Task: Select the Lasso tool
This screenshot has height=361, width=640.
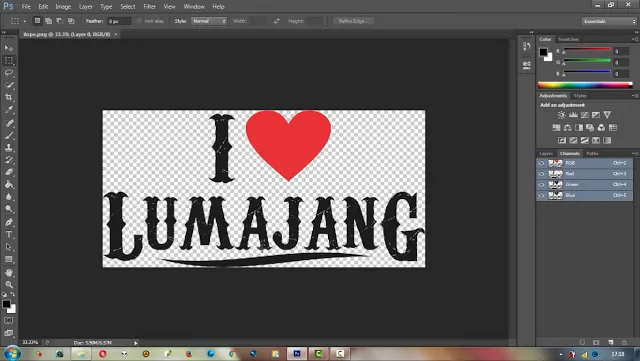Action: [x=9, y=73]
